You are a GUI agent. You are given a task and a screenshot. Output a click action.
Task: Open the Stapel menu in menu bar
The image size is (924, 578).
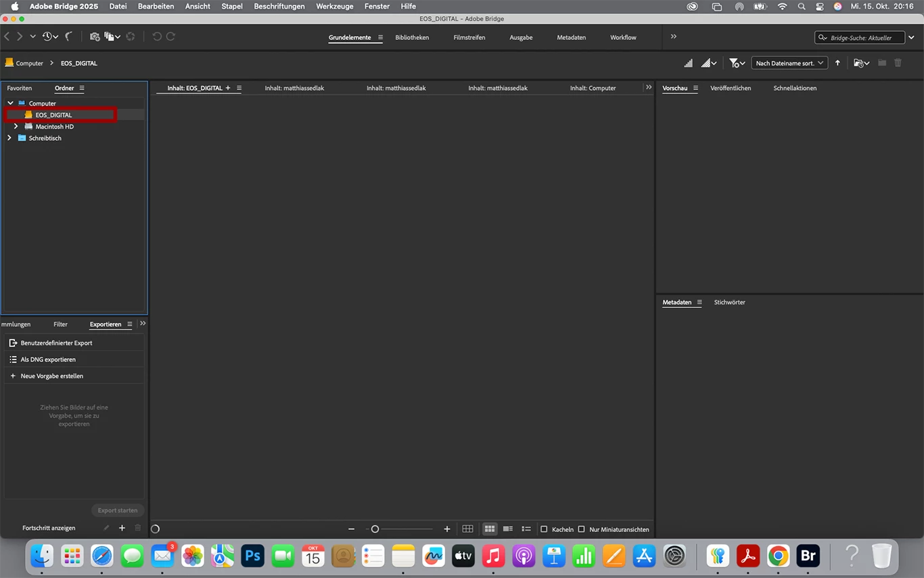[232, 6]
